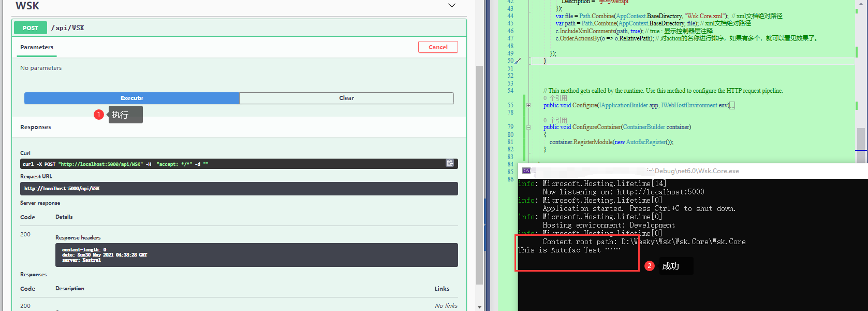Collapse the ConfigureContainer method at line 79

(x=528, y=127)
